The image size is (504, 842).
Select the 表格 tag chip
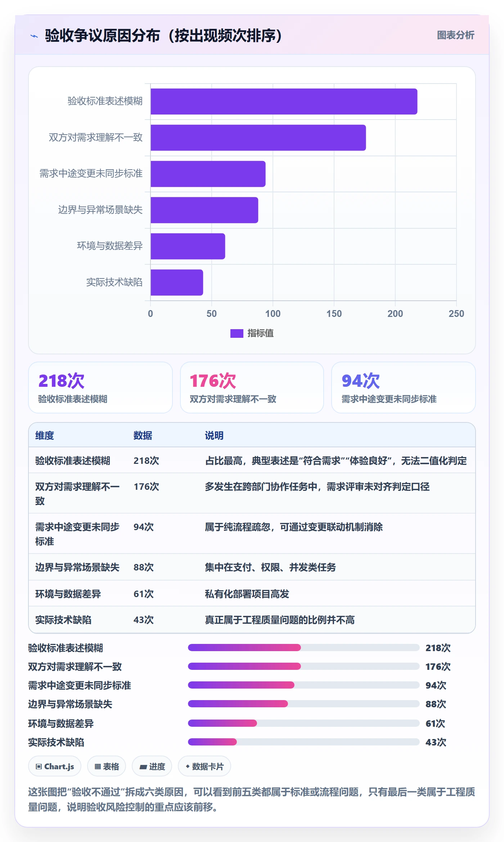107,766
